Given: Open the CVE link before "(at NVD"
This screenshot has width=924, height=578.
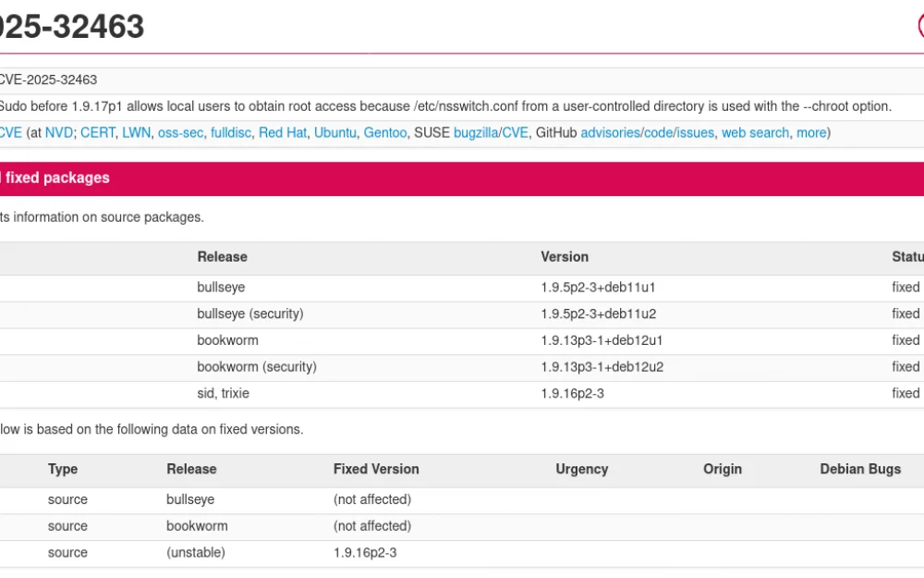Looking at the screenshot, I should click(x=10, y=132).
